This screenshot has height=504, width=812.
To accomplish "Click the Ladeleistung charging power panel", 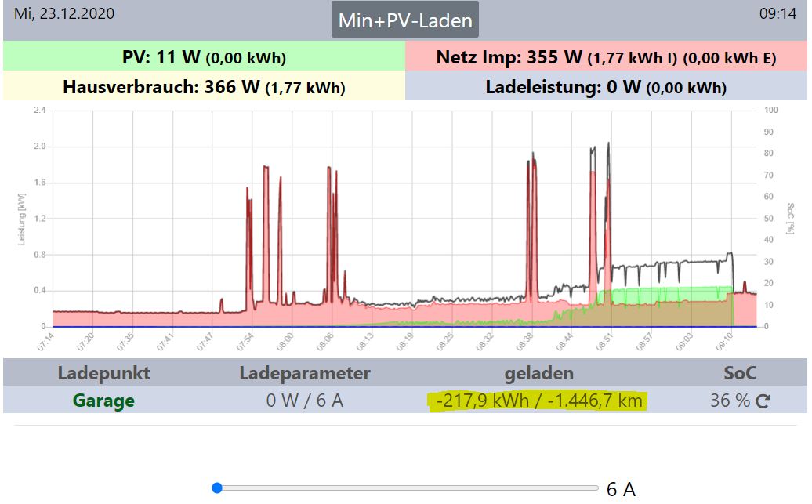I will pos(606,85).
